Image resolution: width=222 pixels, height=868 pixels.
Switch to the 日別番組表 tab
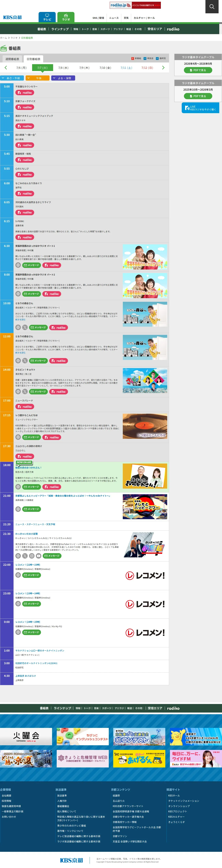pyautogui.click(x=33, y=59)
